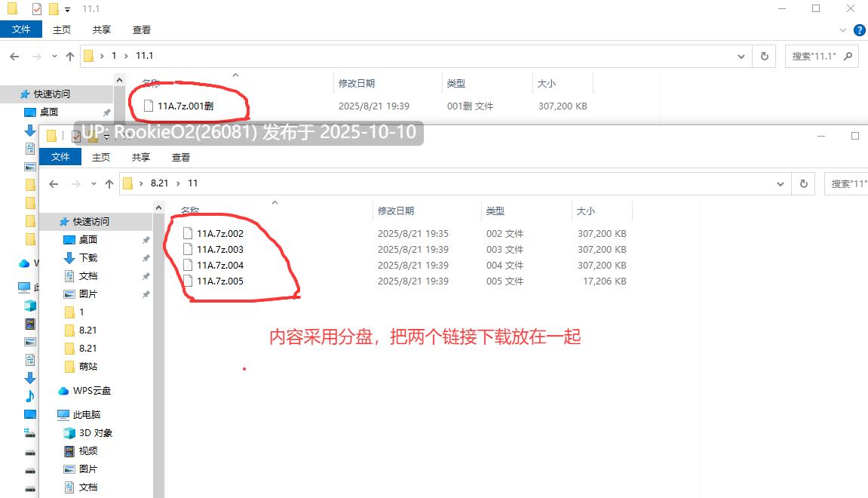Open 共享 tab in 11.1 window

(101, 30)
